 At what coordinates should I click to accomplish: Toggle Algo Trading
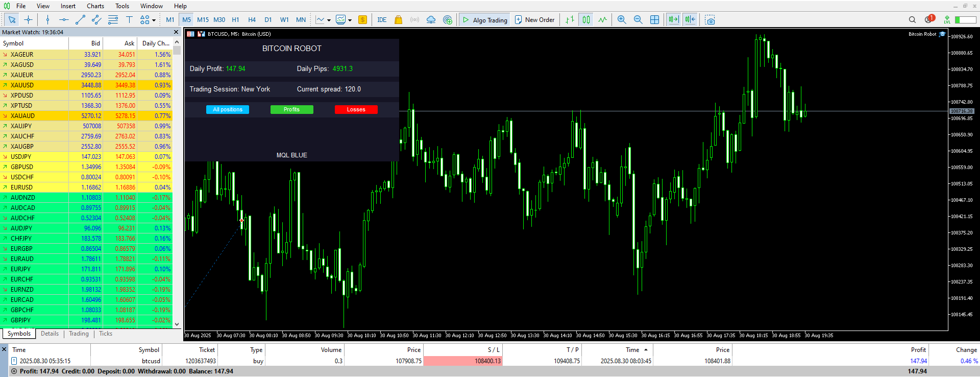[x=484, y=20]
